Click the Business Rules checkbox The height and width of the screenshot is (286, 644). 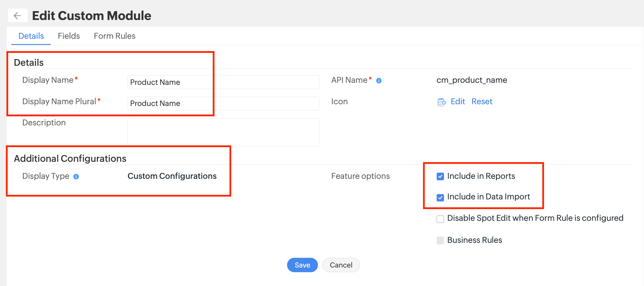point(440,240)
